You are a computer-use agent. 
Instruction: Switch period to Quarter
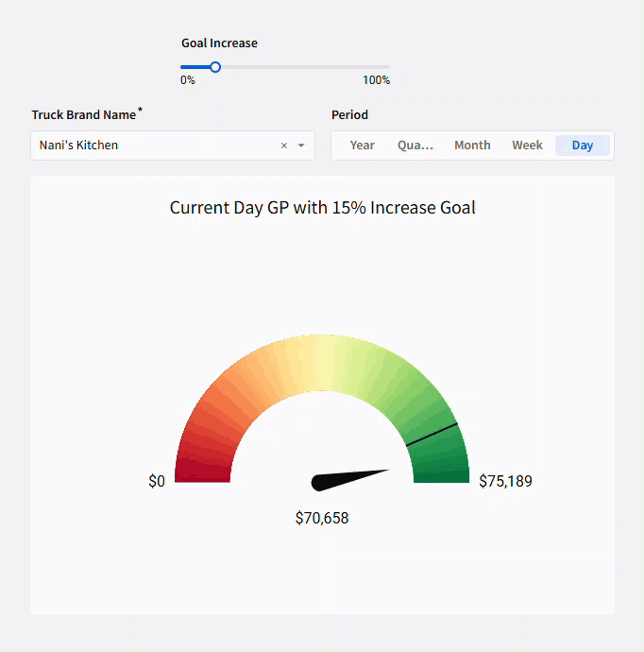pos(415,146)
